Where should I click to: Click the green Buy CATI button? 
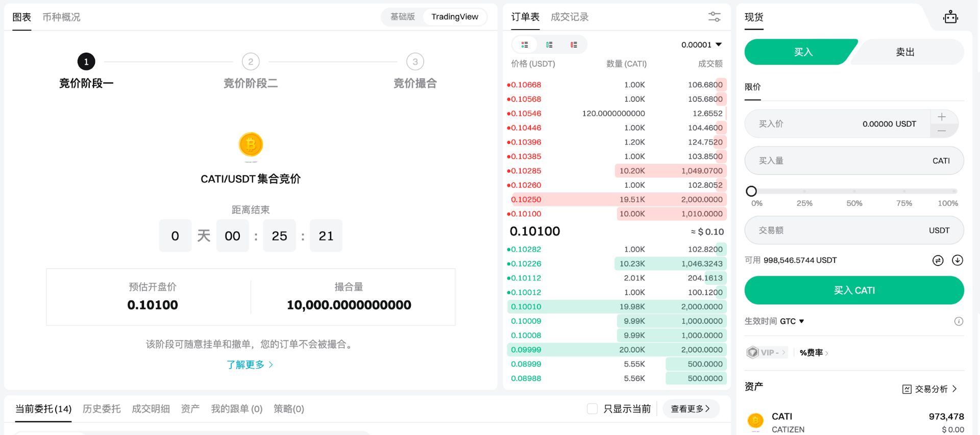[854, 291]
